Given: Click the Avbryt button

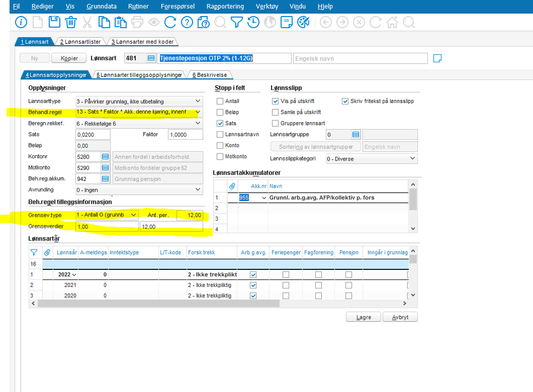Looking at the screenshot, I should pos(400,317).
